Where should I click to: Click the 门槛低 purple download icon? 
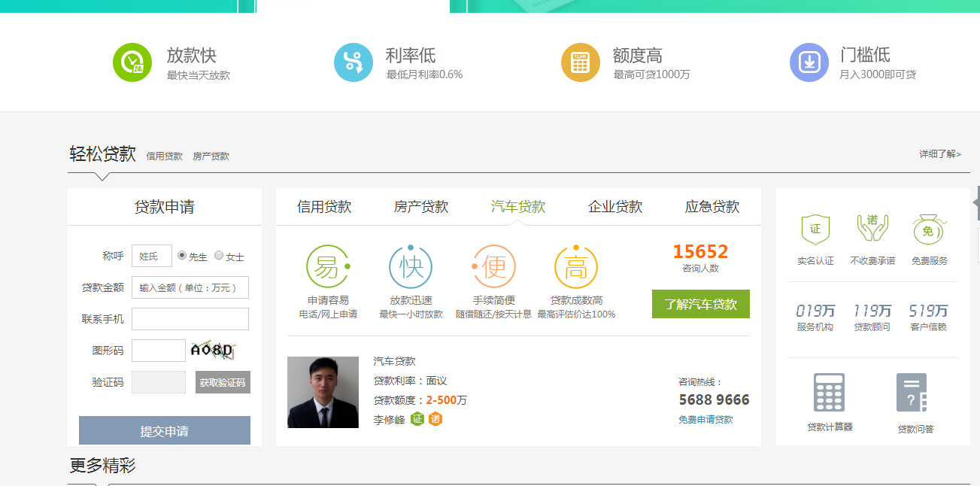tap(809, 62)
